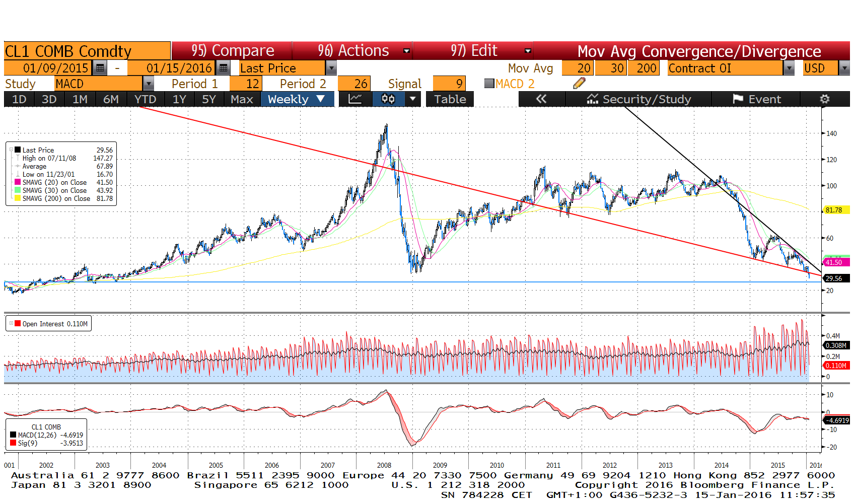Collapse the Last Price legend box
This screenshot has width=854, height=504.
tap(11, 150)
